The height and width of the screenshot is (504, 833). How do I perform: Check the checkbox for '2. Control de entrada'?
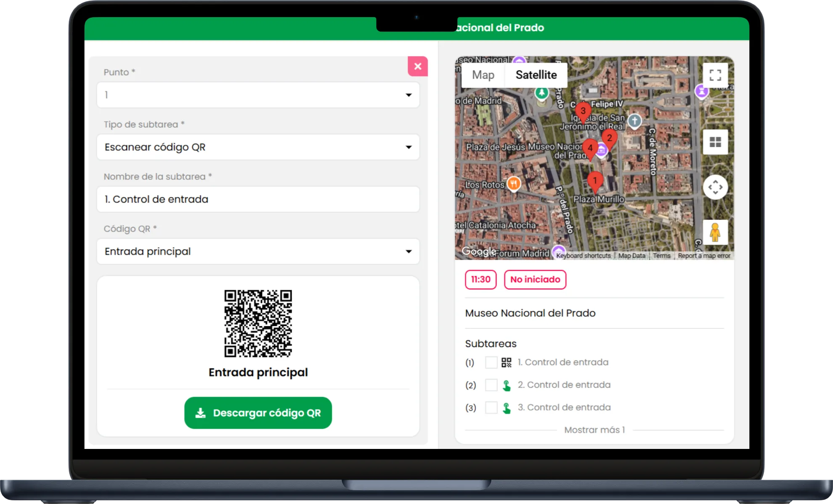coord(491,385)
